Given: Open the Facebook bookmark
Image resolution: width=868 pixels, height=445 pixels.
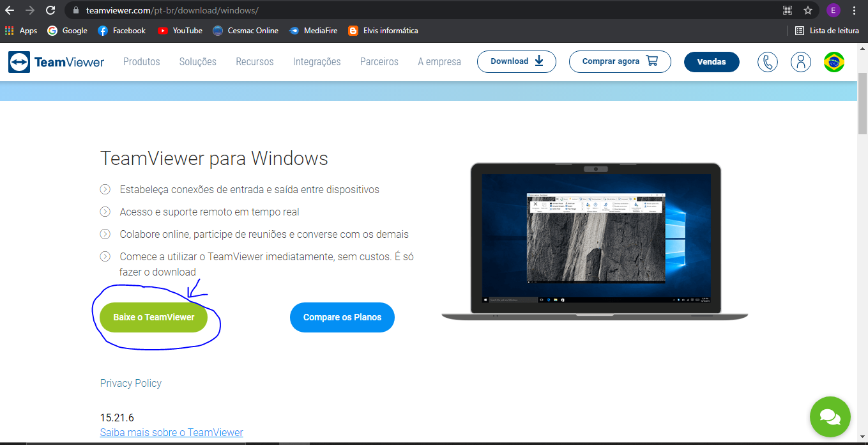Looking at the screenshot, I should [x=121, y=31].
